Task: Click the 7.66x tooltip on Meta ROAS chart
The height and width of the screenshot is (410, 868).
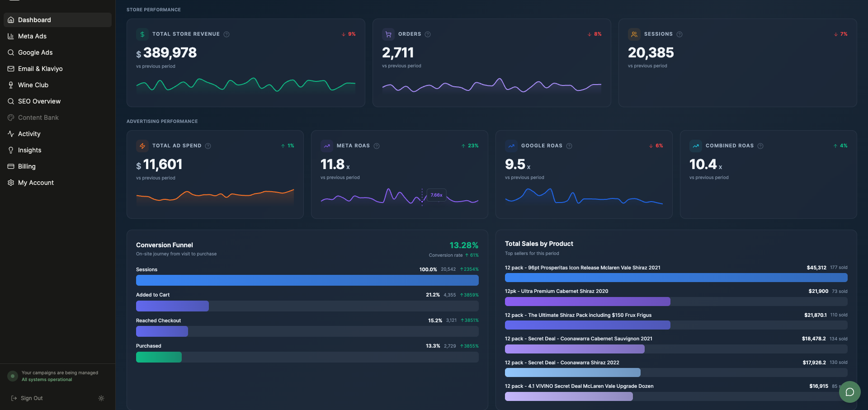Action: (x=437, y=195)
